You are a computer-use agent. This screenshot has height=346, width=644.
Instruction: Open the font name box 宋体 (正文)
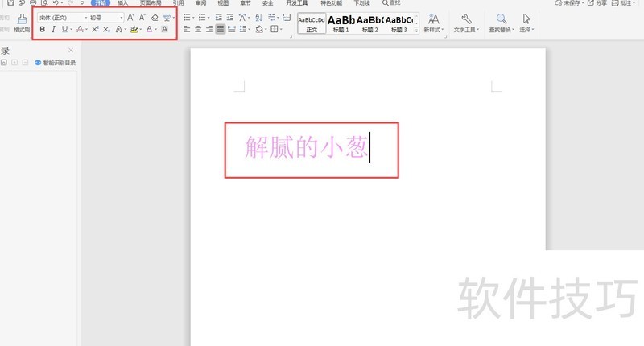[x=63, y=18]
